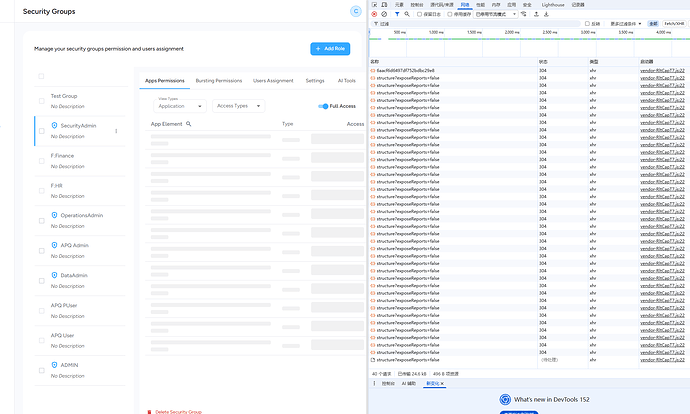Open the Lighthouse DevTools tab
Image resolution: width=690 pixels, height=414 pixels.
tap(553, 5)
